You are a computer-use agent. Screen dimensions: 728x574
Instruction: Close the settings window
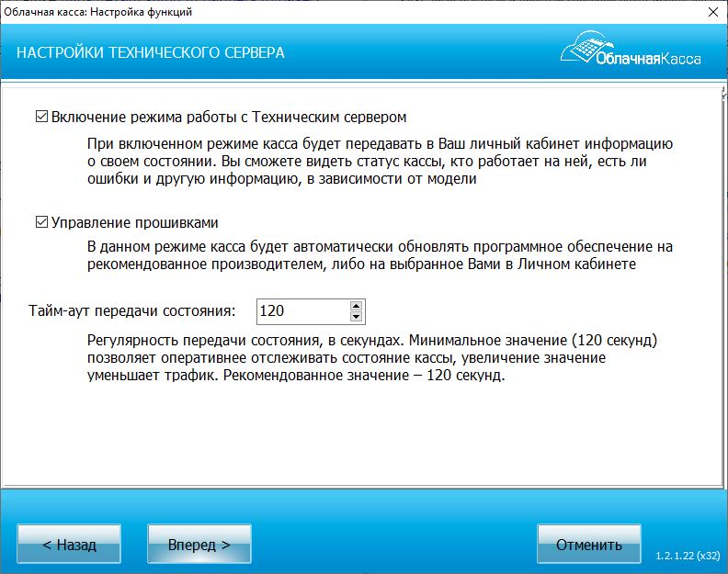(x=711, y=12)
